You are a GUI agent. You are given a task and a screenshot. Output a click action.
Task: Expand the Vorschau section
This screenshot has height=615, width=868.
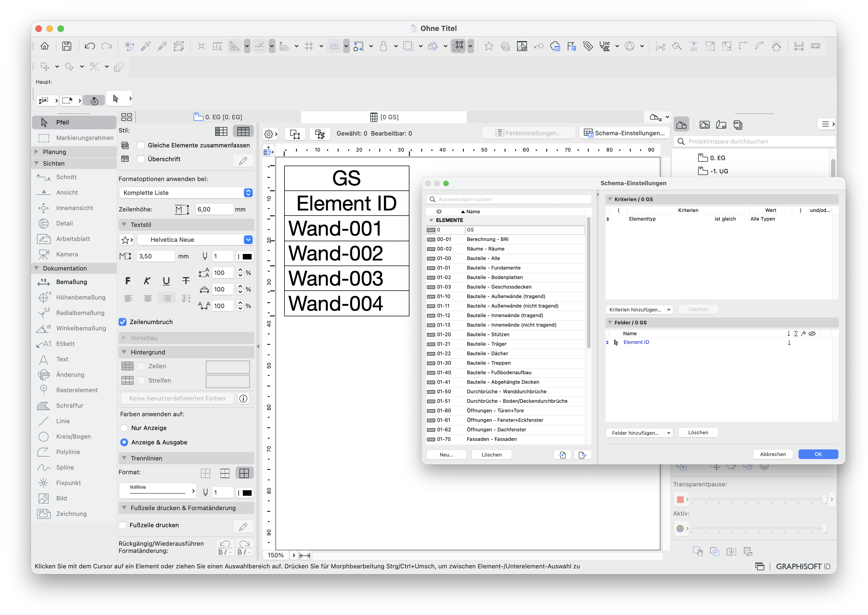click(124, 338)
